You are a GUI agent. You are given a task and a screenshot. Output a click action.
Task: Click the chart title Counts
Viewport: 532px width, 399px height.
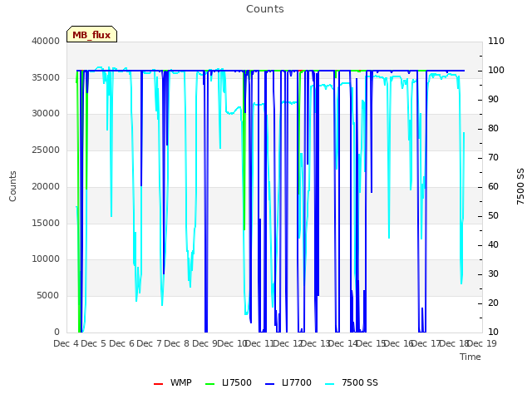click(265, 9)
